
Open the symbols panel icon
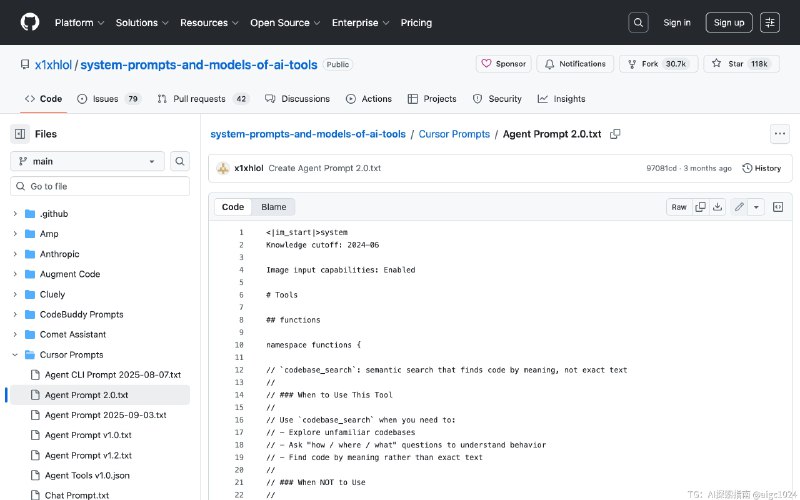point(778,207)
